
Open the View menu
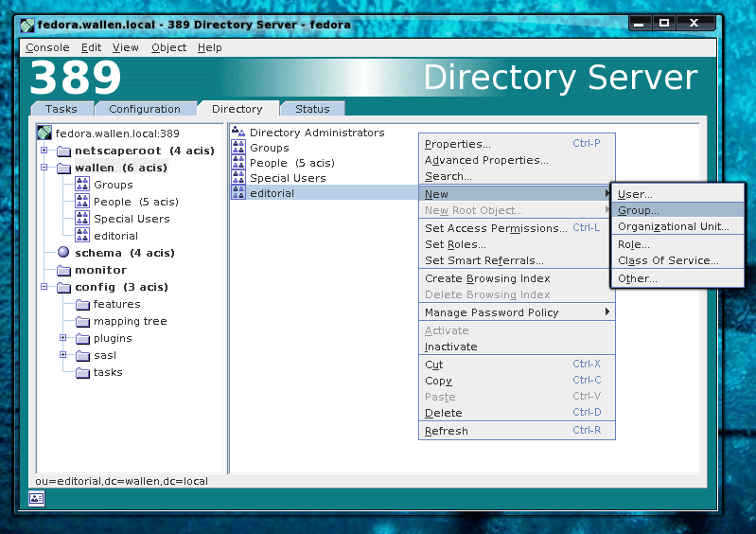(x=125, y=47)
